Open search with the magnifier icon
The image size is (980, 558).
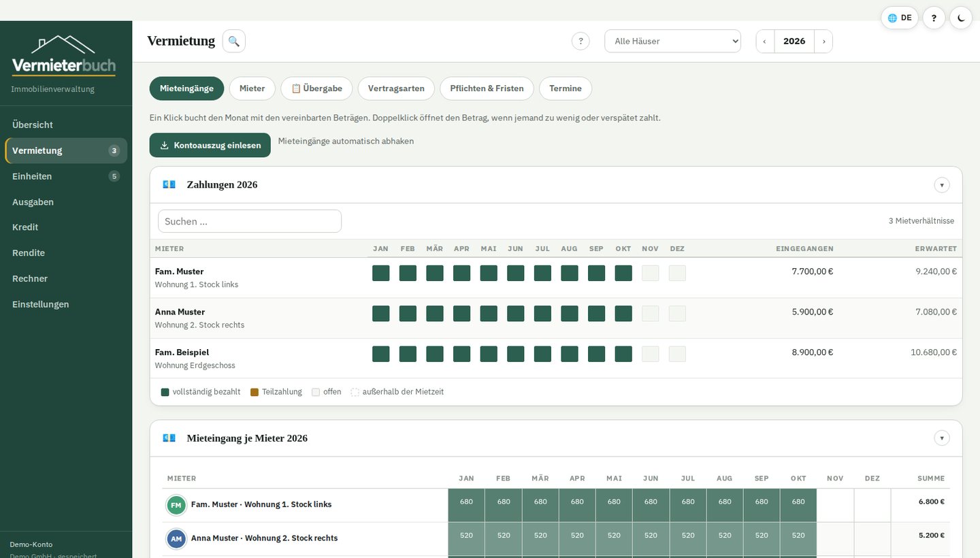233,41
